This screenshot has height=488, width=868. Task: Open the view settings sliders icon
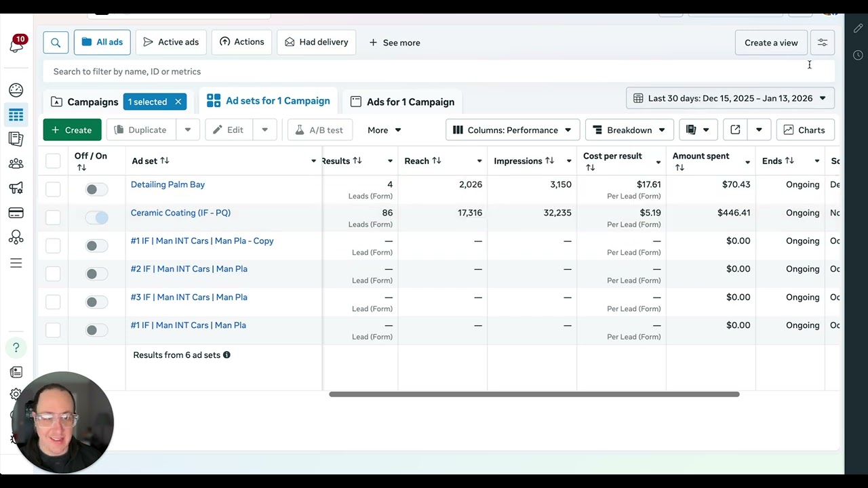pos(822,43)
